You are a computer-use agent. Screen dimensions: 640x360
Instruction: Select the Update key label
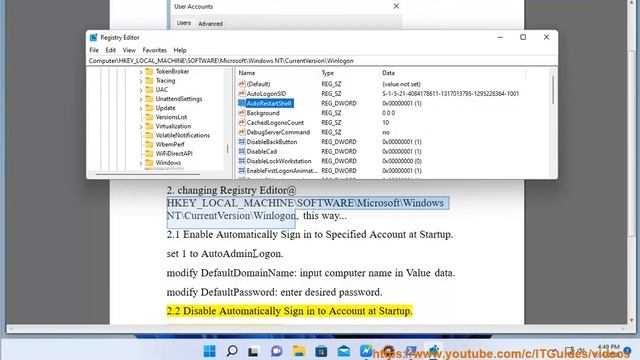(x=165, y=108)
